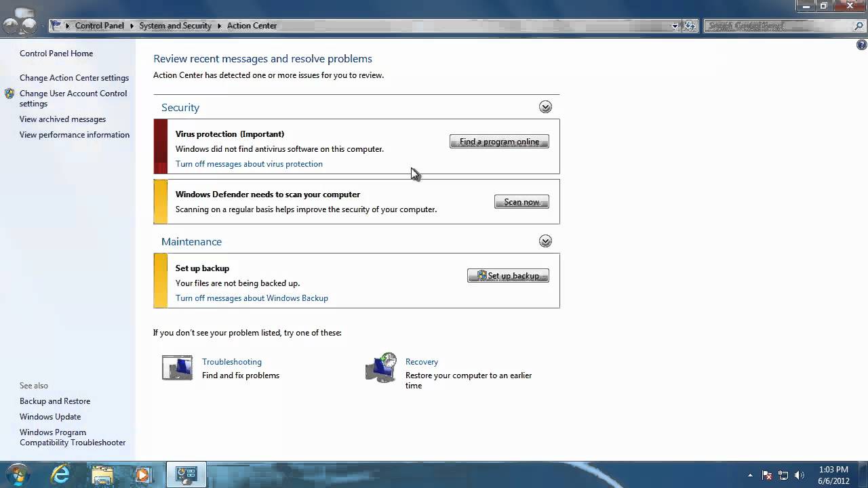
Task: Click the search magnifier icon
Action: point(859,26)
